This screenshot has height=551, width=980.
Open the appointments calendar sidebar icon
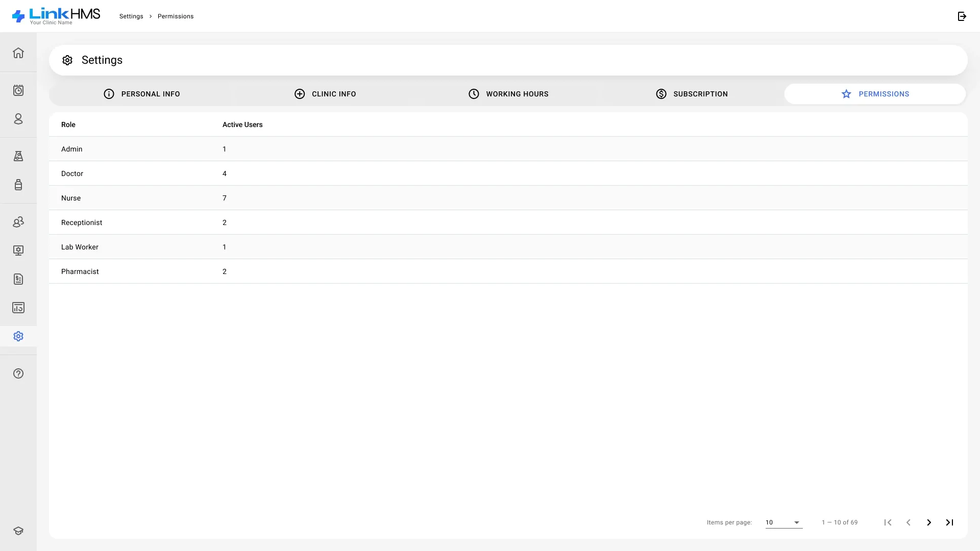point(18,90)
